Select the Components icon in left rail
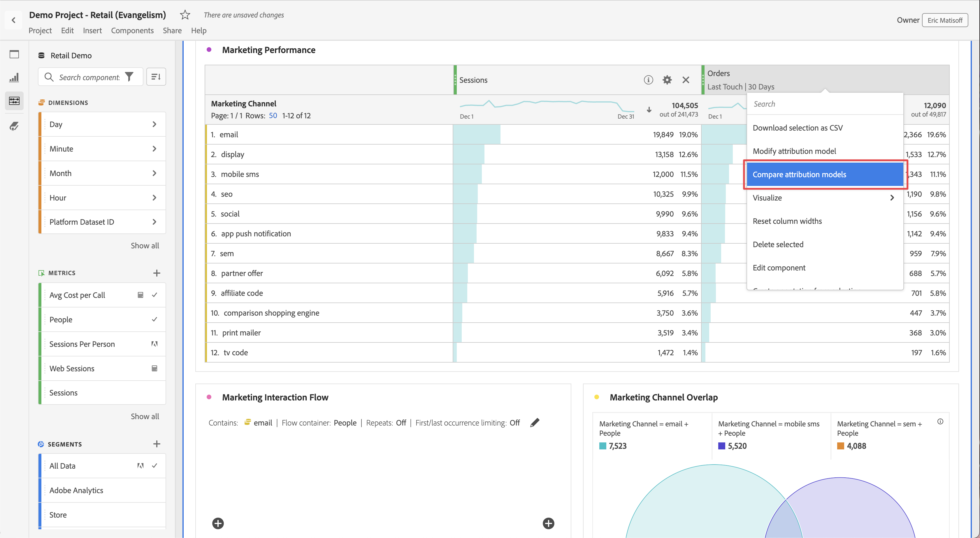Screen dimensions: 980x538 (14, 101)
